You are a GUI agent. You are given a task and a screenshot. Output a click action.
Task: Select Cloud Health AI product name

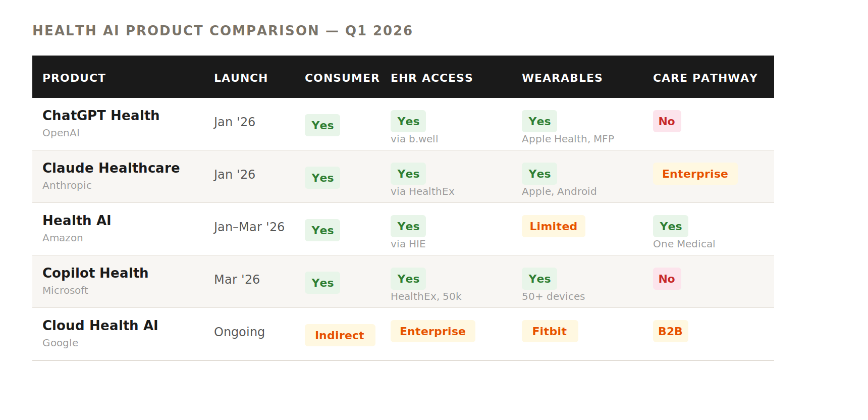coord(100,326)
